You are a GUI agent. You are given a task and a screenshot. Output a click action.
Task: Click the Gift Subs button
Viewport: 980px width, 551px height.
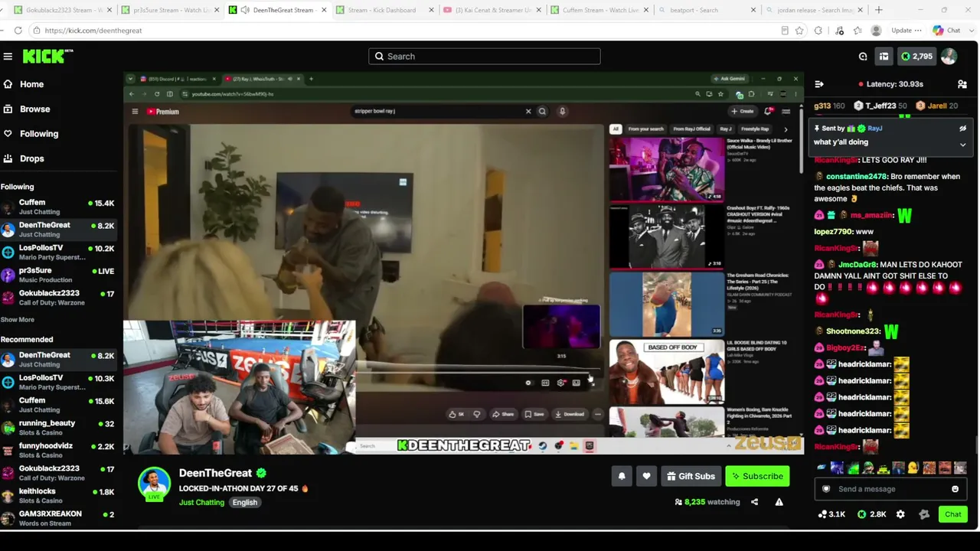pyautogui.click(x=691, y=476)
